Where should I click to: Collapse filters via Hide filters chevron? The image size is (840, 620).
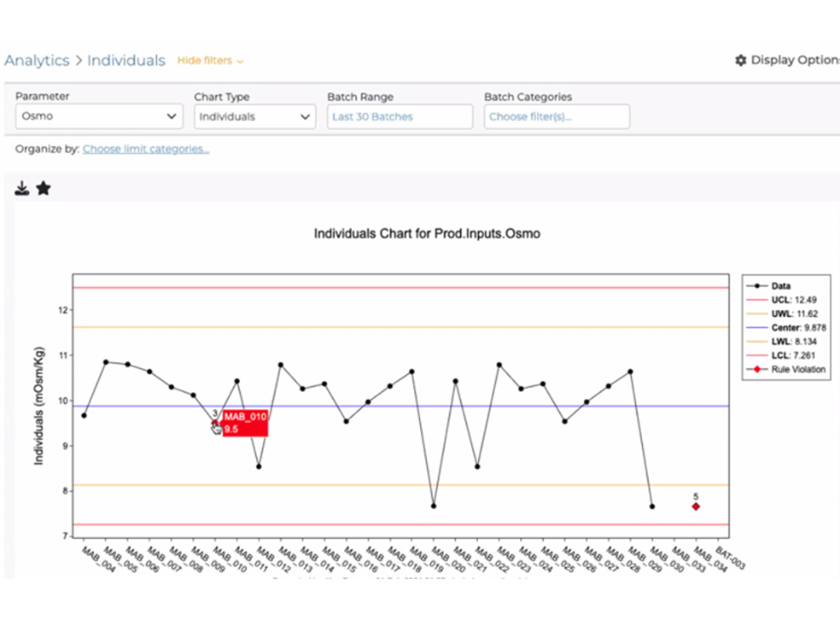click(x=240, y=61)
